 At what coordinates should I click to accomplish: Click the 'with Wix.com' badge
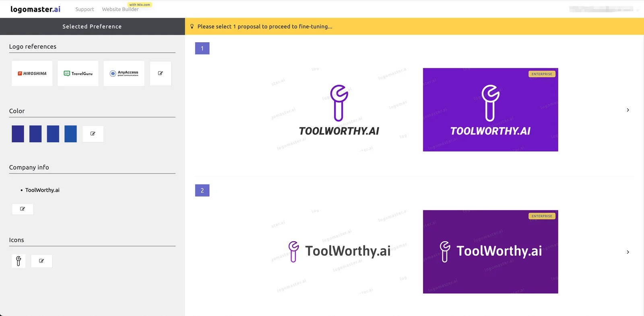(140, 5)
